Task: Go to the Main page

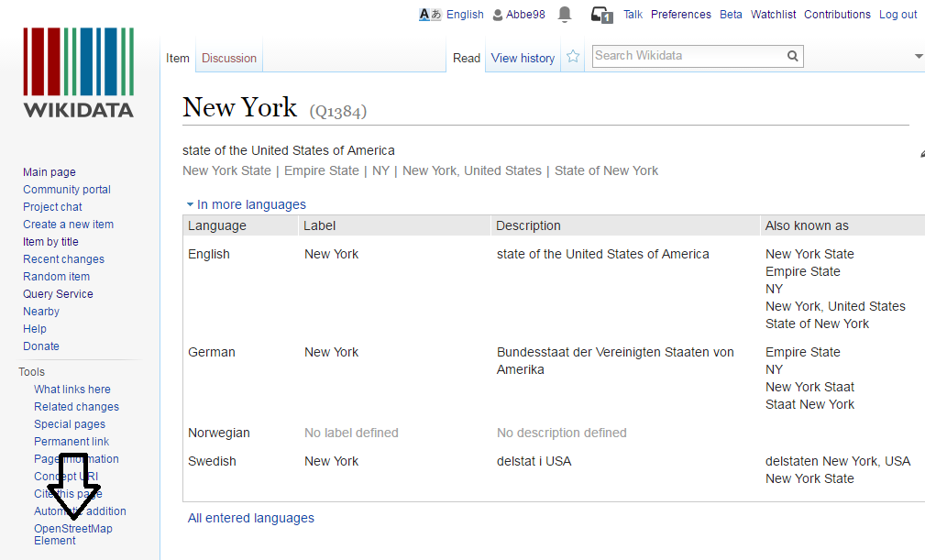Action: [50, 172]
